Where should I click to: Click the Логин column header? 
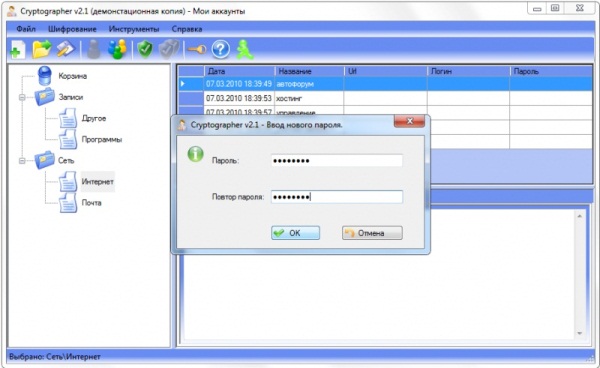click(x=468, y=71)
